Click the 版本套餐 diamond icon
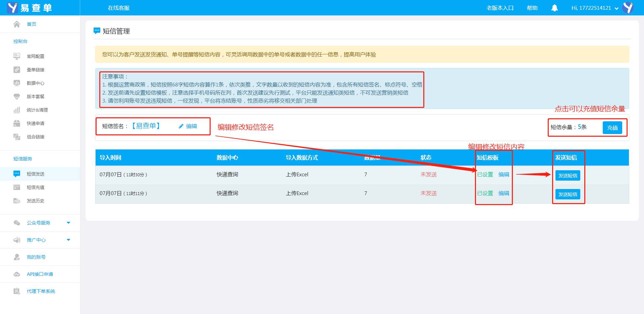This screenshot has height=314, width=644. [17, 97]
